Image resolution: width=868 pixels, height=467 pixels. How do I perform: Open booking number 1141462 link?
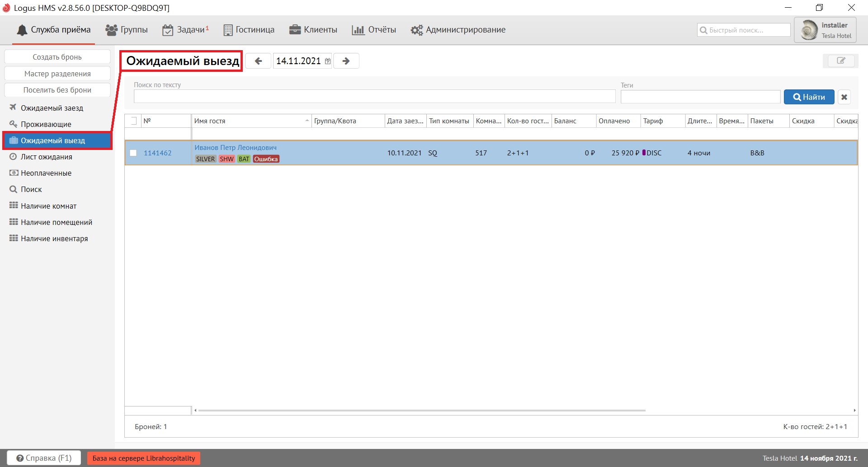[158, 153]
